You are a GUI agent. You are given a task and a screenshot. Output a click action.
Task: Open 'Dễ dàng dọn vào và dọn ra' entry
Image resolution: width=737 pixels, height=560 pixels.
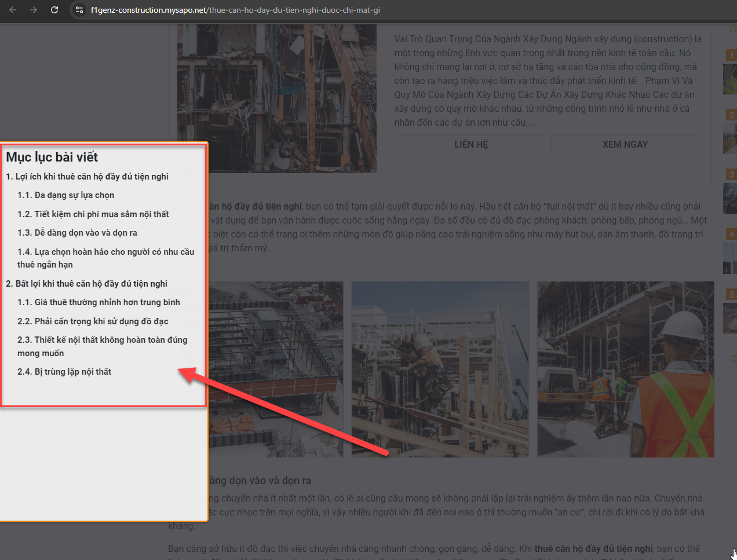coord(77,233)
